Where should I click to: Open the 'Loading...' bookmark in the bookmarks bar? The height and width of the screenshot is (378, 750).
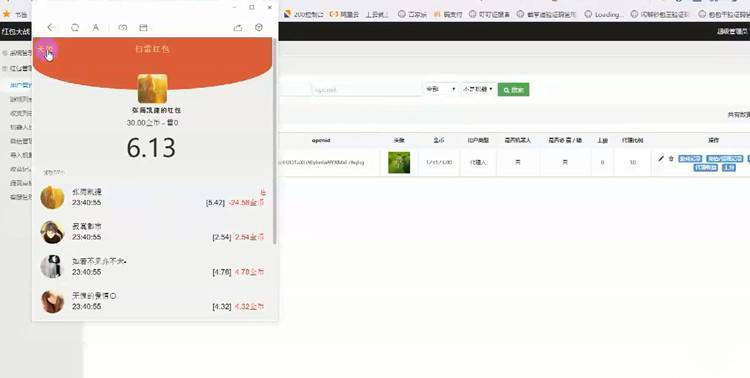tap(605, 14)
